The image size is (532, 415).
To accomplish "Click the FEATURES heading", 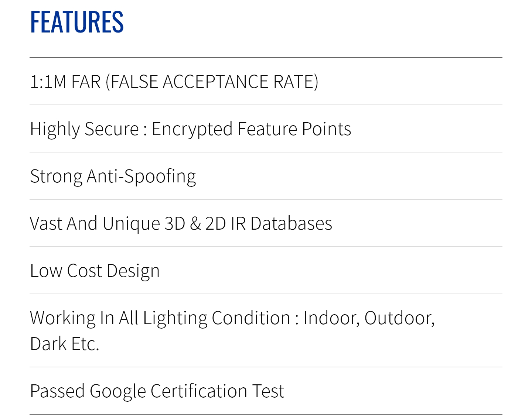I will coord(77,22).
